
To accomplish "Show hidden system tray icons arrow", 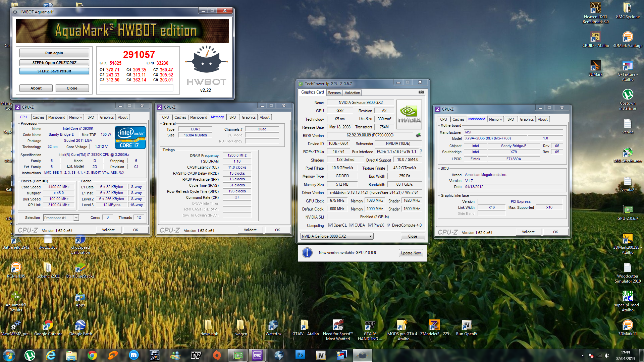I will [583, 356].
